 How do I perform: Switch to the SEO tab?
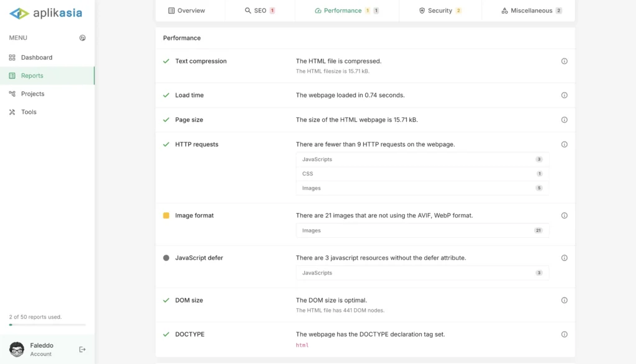tap(260, 11)
